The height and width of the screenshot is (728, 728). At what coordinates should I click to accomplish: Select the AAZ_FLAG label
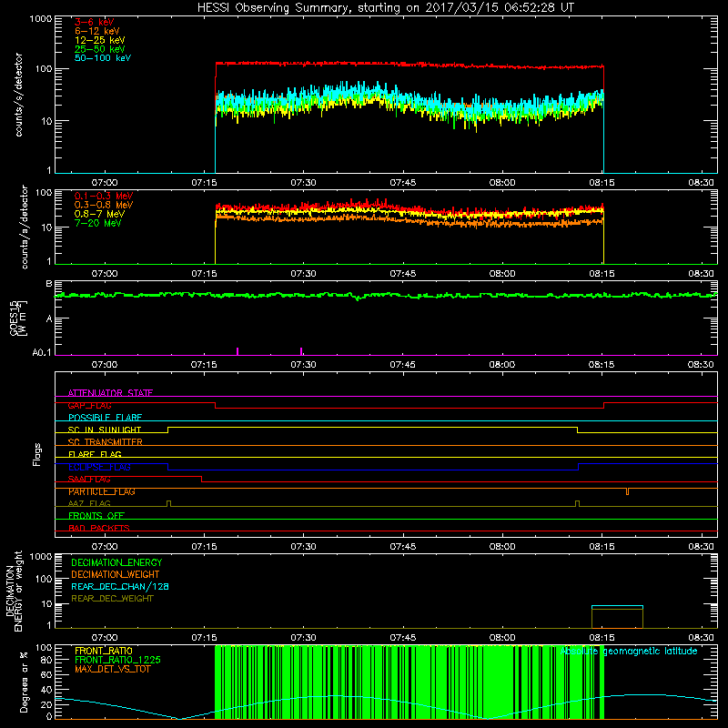point(89,503)
